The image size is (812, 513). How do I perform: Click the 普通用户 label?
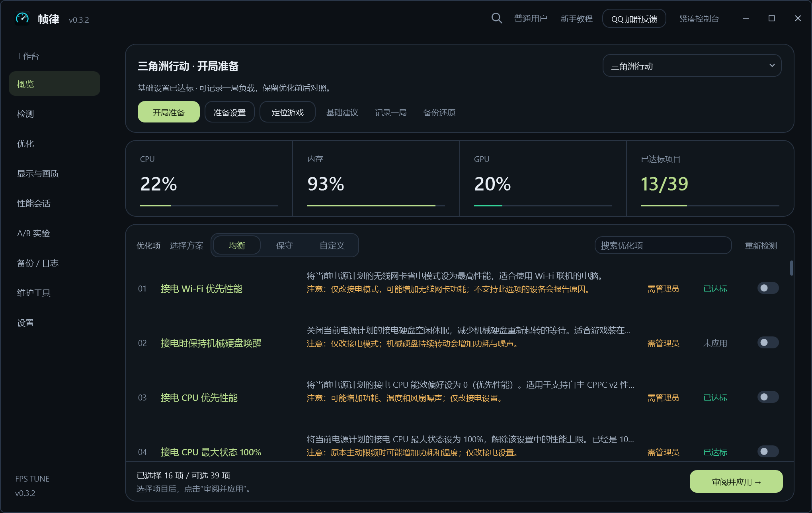point(531,19)
